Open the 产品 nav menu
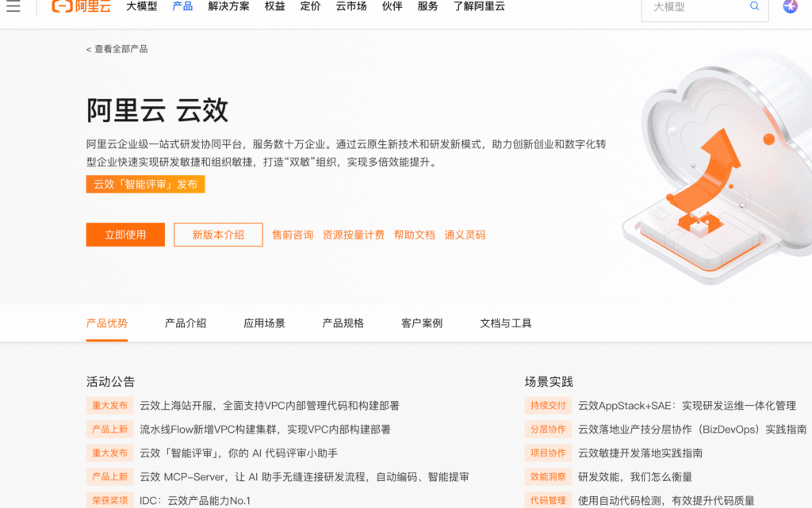Image resolution: width=812 pixels, height=508 pixels. click(x=182, y=6)
